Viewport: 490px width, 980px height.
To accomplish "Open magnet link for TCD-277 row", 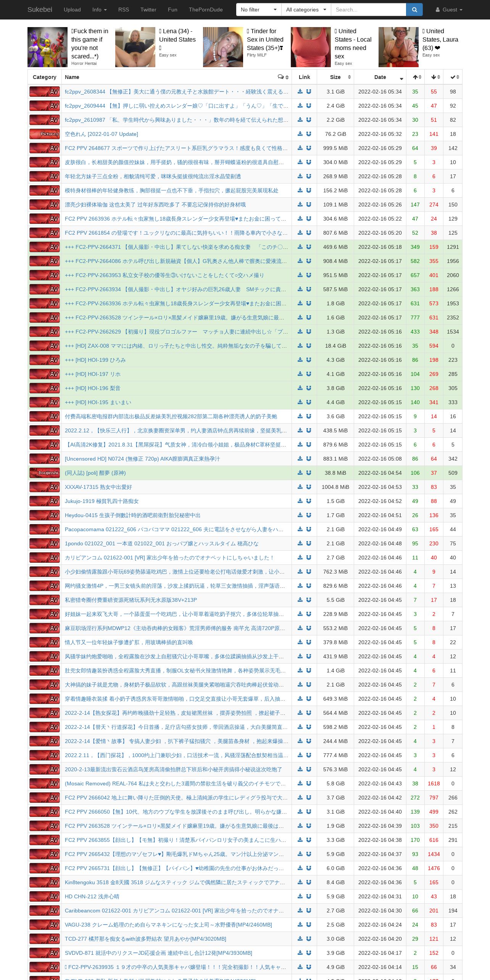I will point(309,939).
